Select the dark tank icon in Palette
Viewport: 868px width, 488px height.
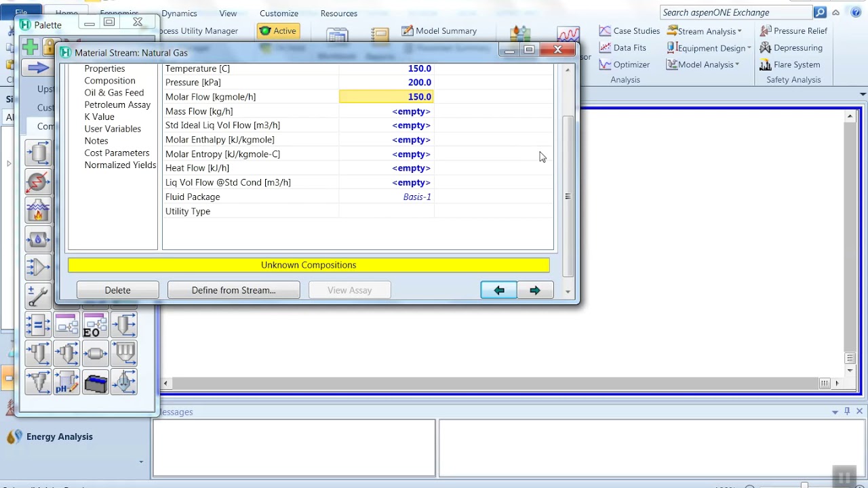(95, 382)
